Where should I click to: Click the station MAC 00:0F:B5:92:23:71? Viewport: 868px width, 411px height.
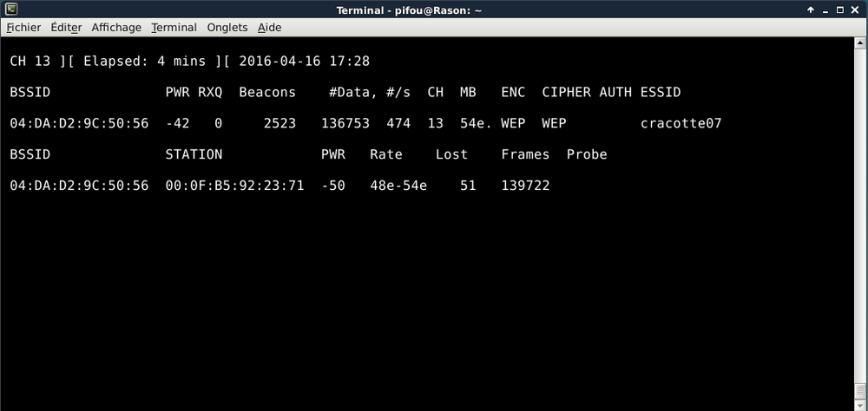tap(234, 186)
